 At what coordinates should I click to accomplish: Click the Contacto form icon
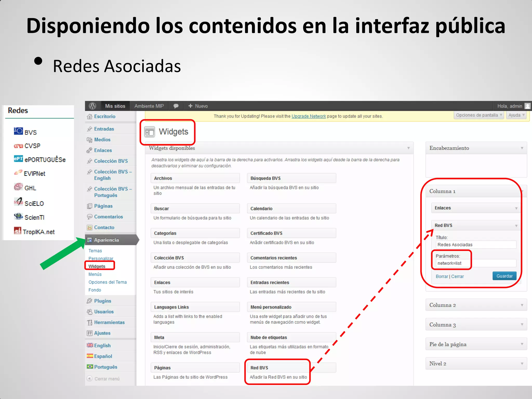[90, 228]
